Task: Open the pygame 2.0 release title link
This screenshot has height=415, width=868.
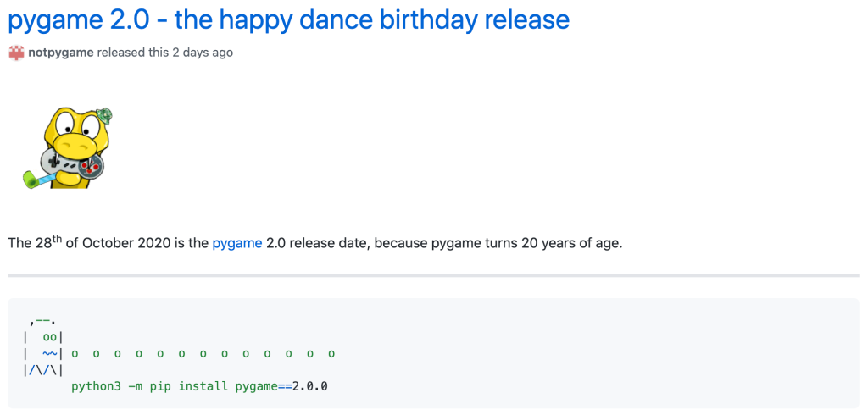Action: 288,19
